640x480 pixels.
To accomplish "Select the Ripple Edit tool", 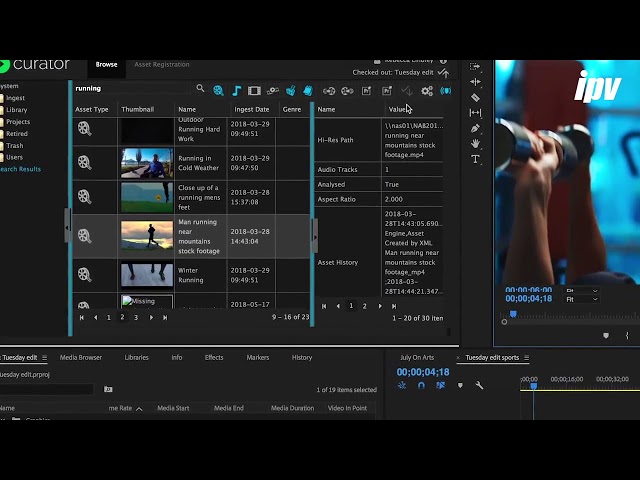I will 475,82.
